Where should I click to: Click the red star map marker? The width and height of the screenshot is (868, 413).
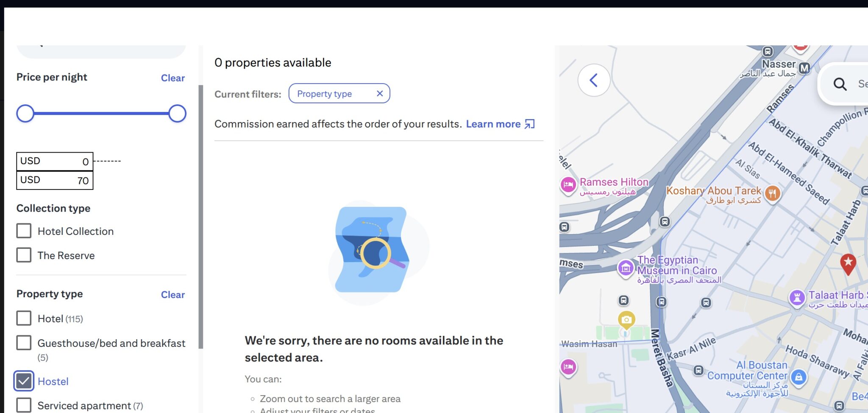(x=848, y=262)
